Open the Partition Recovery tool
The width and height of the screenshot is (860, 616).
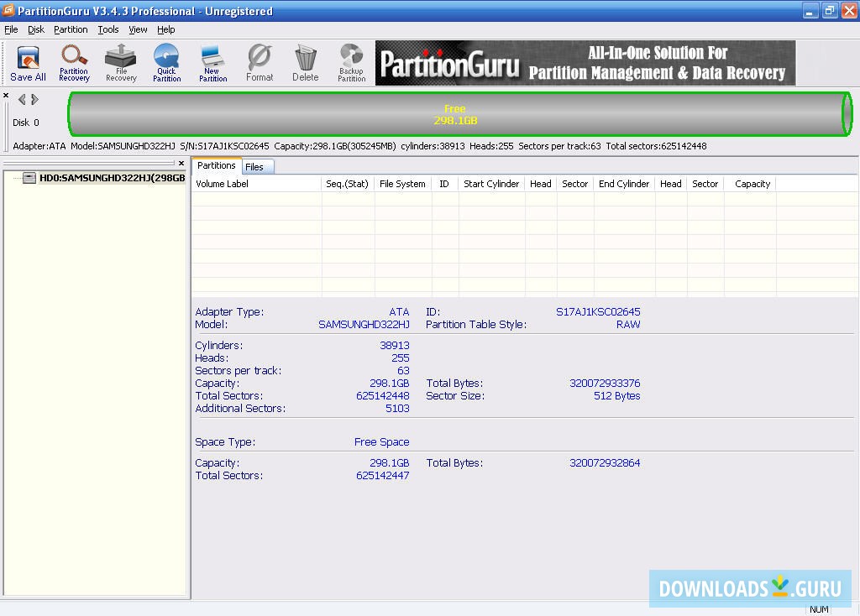pyautogui.click(x=74, y=64)
